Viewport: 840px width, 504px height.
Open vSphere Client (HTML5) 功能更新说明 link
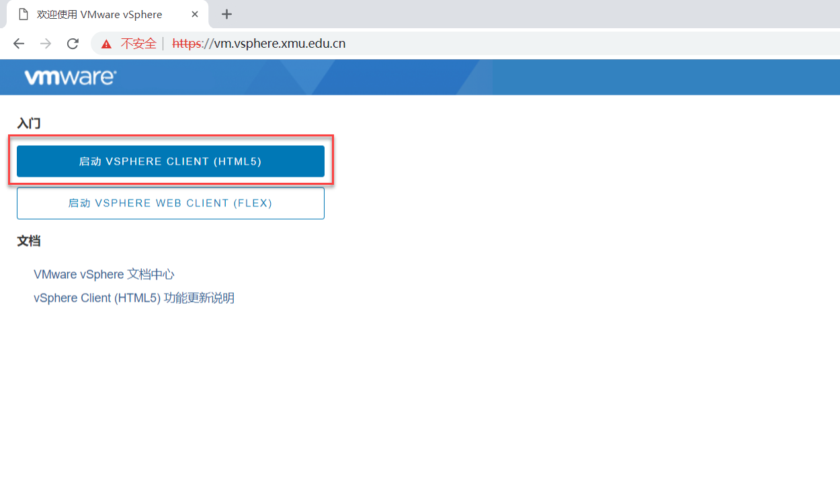click(134, 298)
